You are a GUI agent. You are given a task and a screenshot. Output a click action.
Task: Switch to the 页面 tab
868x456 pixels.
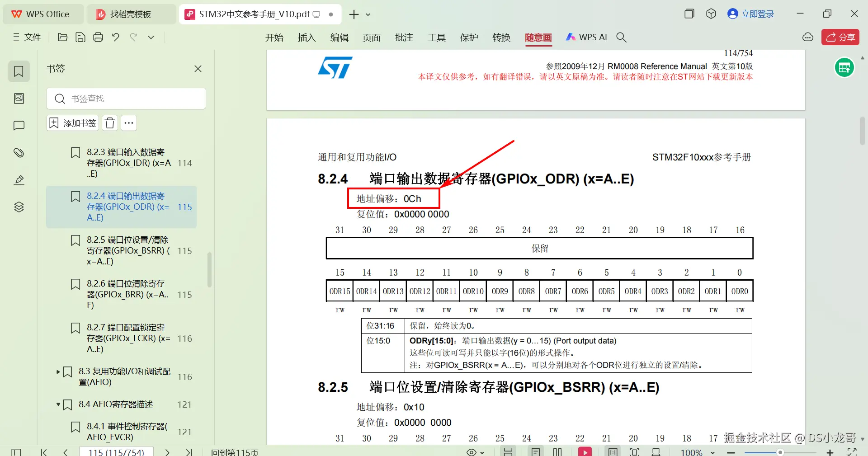(x=372, y=38)
